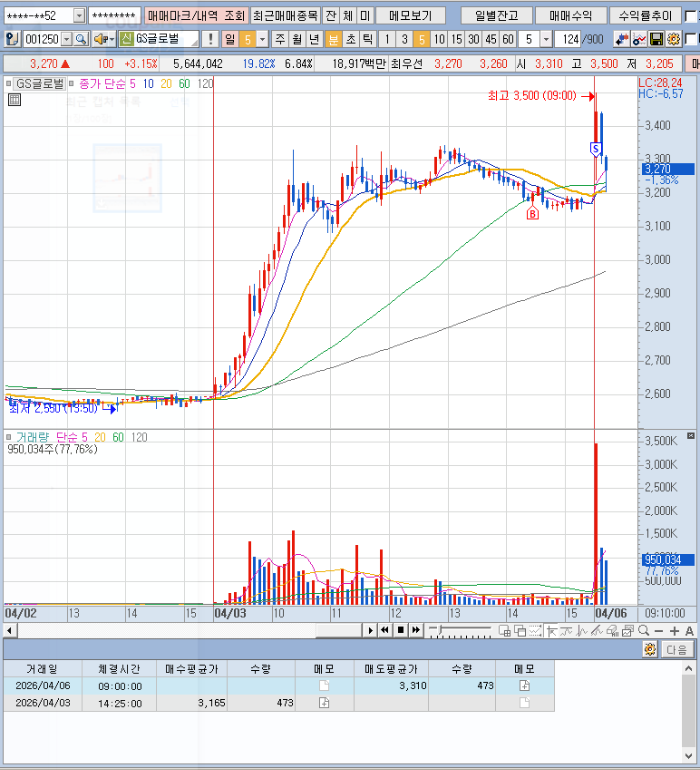Select the 분 (minute) period button

click(x=333, y=39)
